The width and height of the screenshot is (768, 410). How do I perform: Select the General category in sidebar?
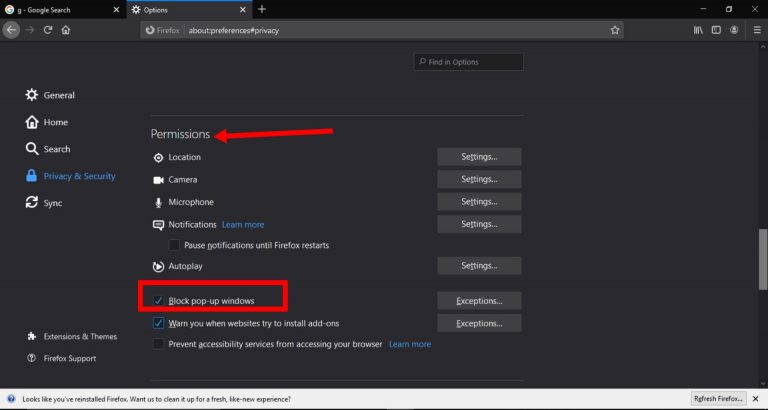[58, 95]
